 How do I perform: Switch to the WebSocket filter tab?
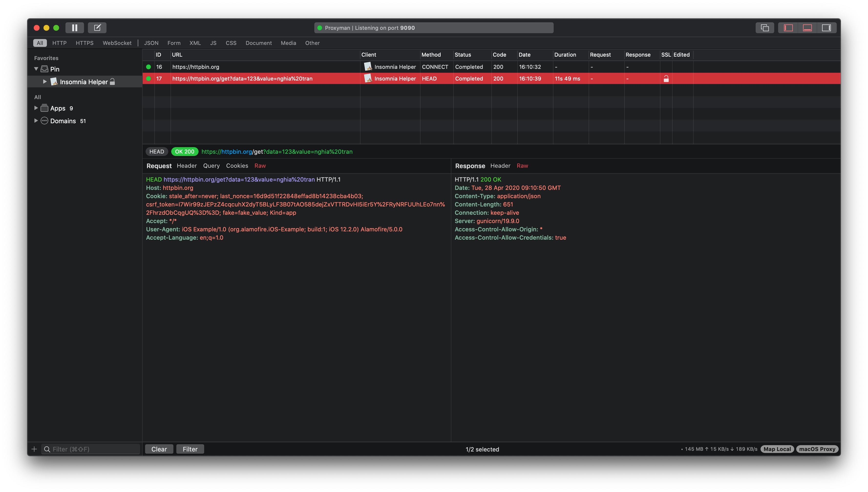click(117, 43)
